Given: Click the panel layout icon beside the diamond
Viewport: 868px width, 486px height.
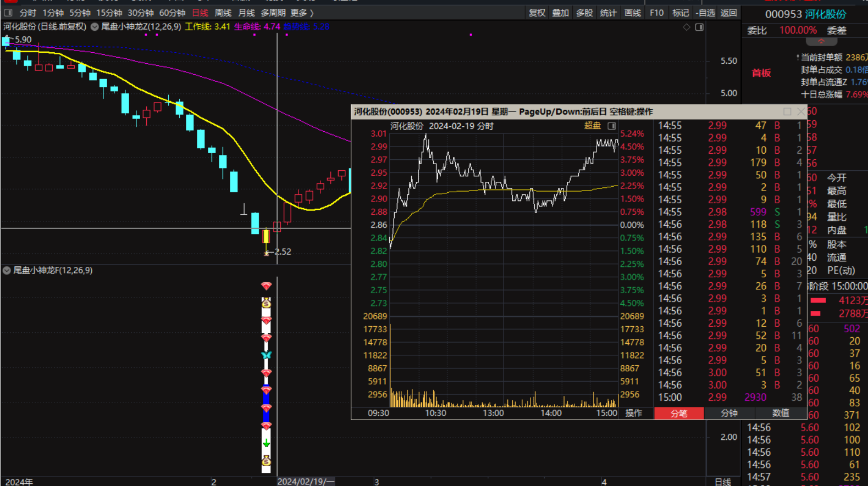Looking at the screenshot, I should (x=699, y=27).
